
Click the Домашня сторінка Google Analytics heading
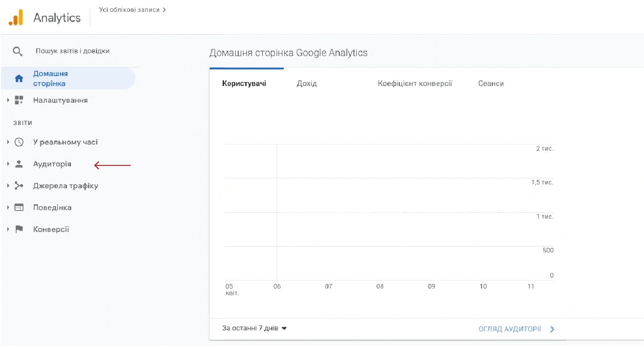point(288,53)
